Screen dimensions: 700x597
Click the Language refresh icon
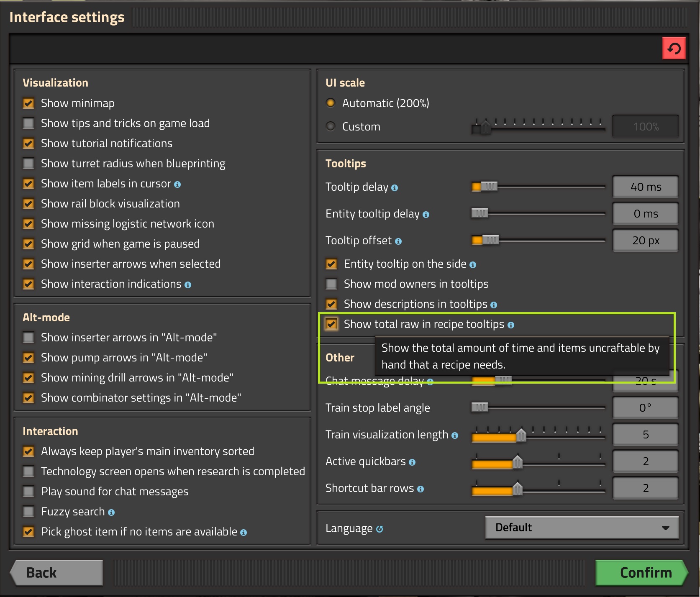pos(379,529)
